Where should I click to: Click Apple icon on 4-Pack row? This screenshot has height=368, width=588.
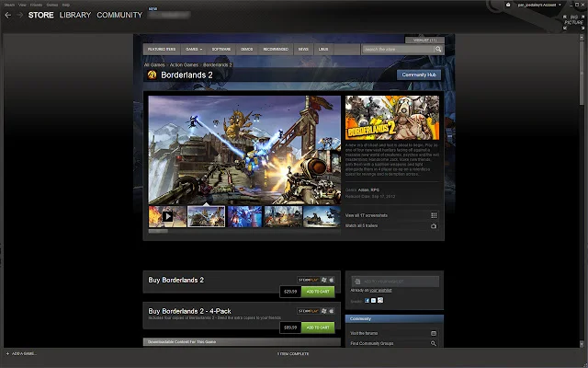(x=332, y=311)
